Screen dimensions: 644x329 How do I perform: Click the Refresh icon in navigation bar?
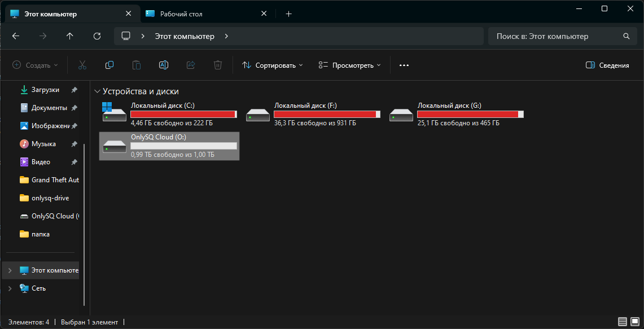(97, 36)
